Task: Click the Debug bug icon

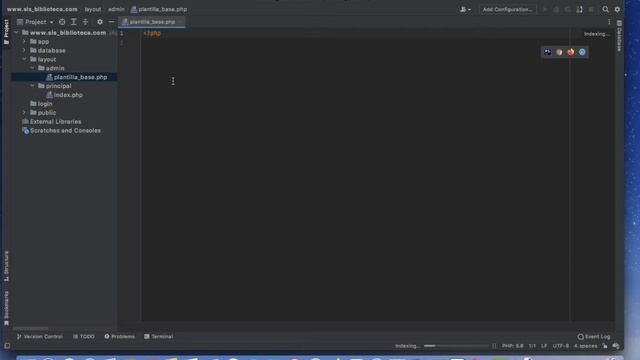Action: tap(556, 9)
